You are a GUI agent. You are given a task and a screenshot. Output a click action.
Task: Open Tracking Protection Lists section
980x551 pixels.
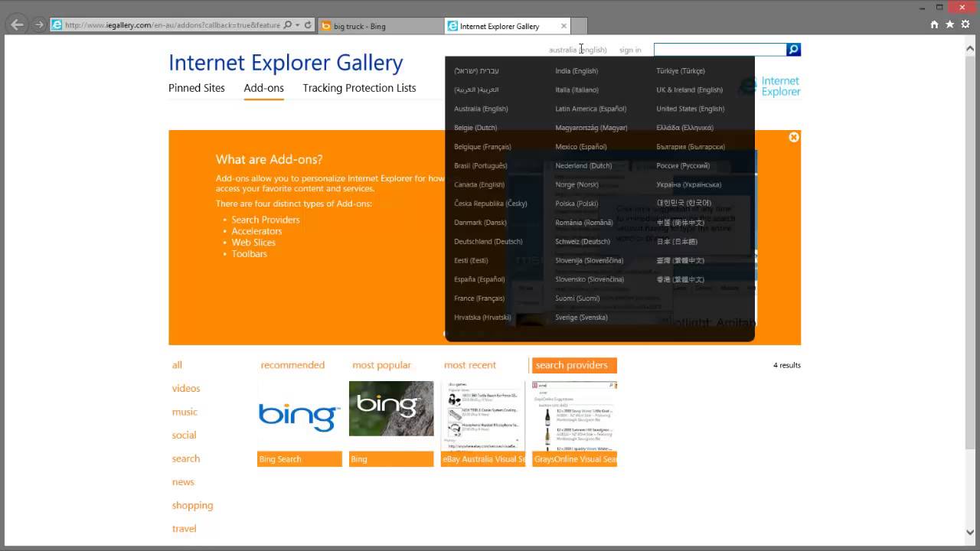click(x=359, y=88)
